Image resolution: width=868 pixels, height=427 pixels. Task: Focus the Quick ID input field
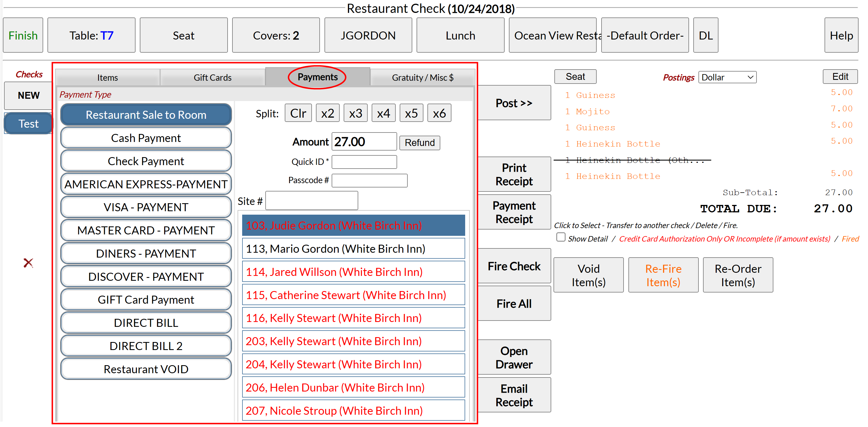pos(364,162)
